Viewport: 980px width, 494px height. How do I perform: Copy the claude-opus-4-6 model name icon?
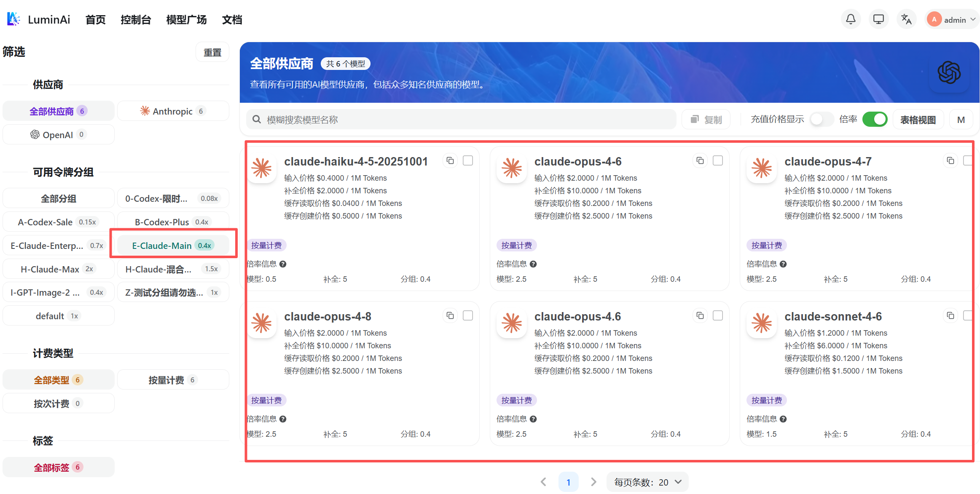tap(700, 161)
